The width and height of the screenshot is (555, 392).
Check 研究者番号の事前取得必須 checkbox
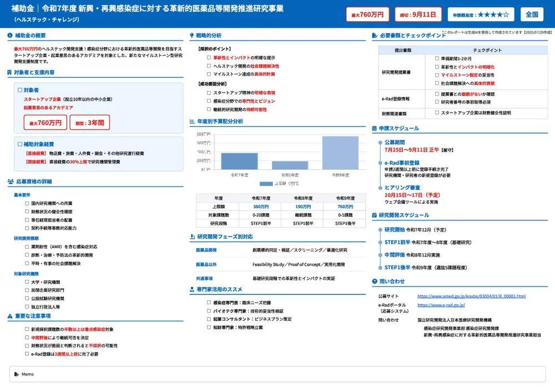437,102
